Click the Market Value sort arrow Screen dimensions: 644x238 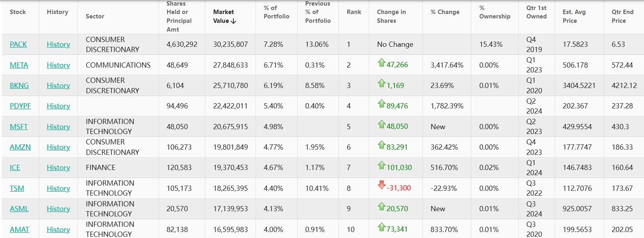(234, 21)
